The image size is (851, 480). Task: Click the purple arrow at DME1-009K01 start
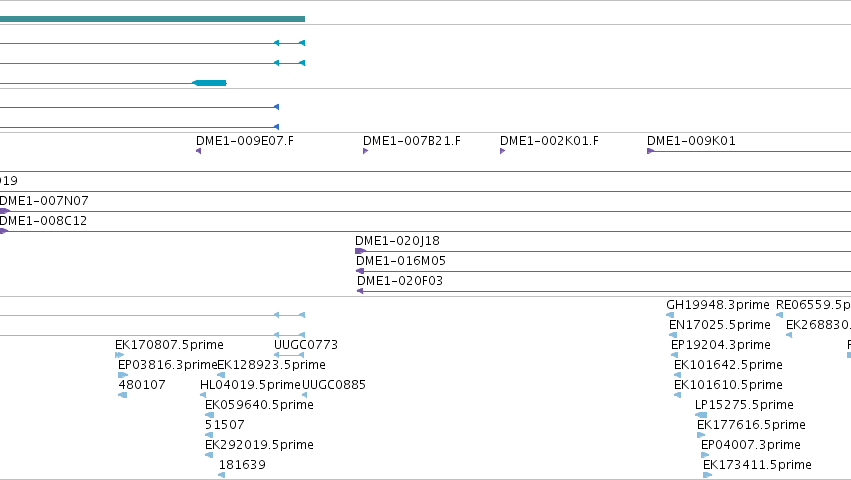[x=650, y=151]
